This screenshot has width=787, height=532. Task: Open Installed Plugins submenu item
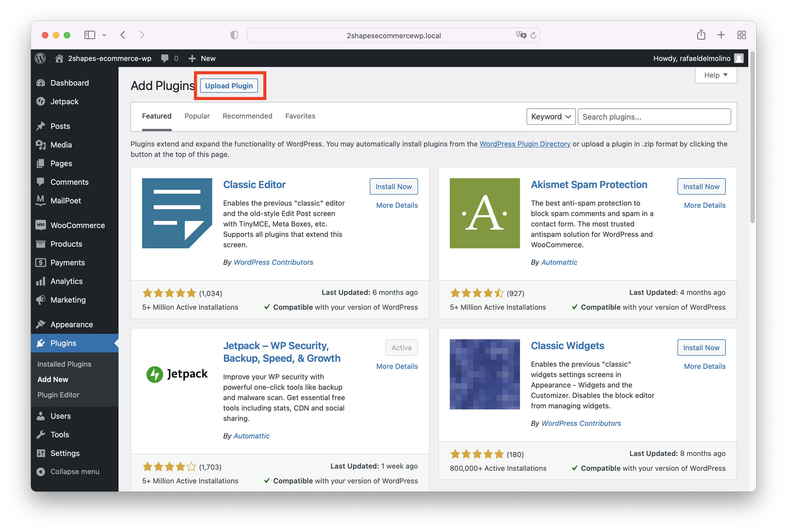coord(64,364)
